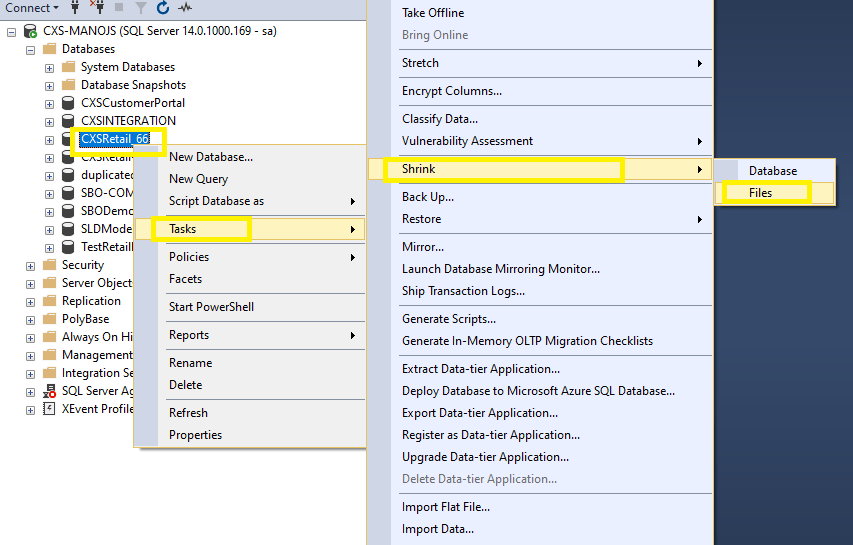Click the Replication folder icon
This screenshot has height=545, width=853.
coord(50,300)
